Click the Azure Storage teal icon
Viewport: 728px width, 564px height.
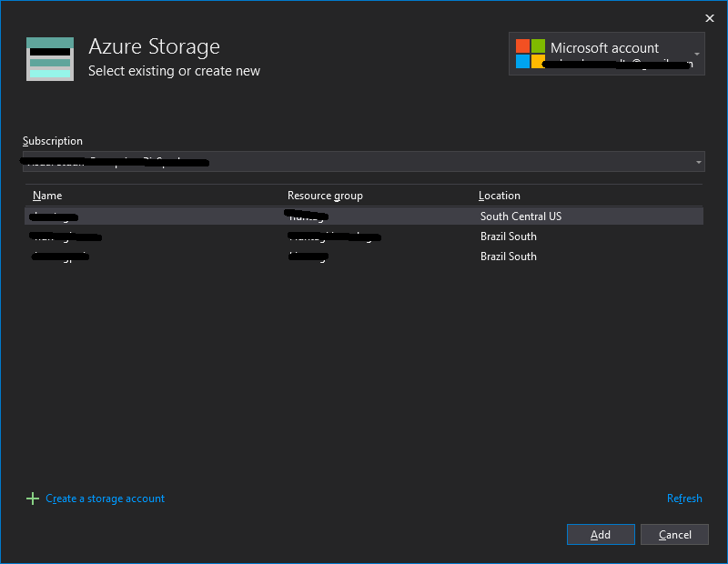coord(50,58)
